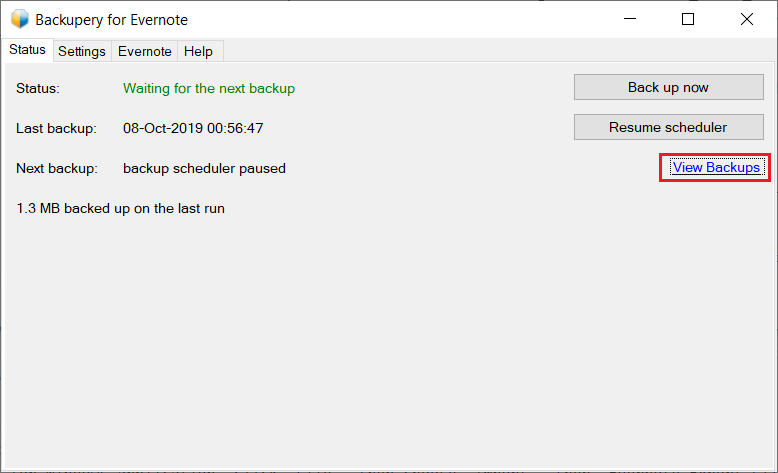
Task: Click the 1.3 MB backed up message
Action: pos(121,208)
